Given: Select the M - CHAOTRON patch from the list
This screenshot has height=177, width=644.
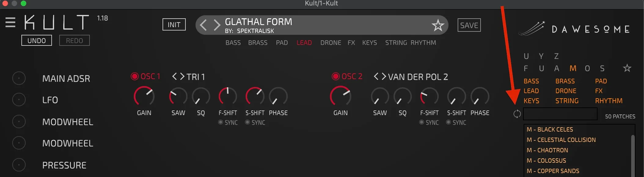Looking at the screenshot, I should point(547,150).
